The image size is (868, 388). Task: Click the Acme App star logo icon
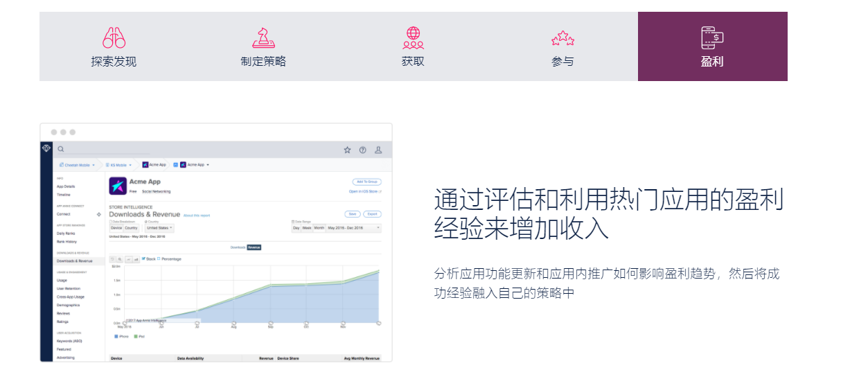pyautogui.click(x=118, y=186)
